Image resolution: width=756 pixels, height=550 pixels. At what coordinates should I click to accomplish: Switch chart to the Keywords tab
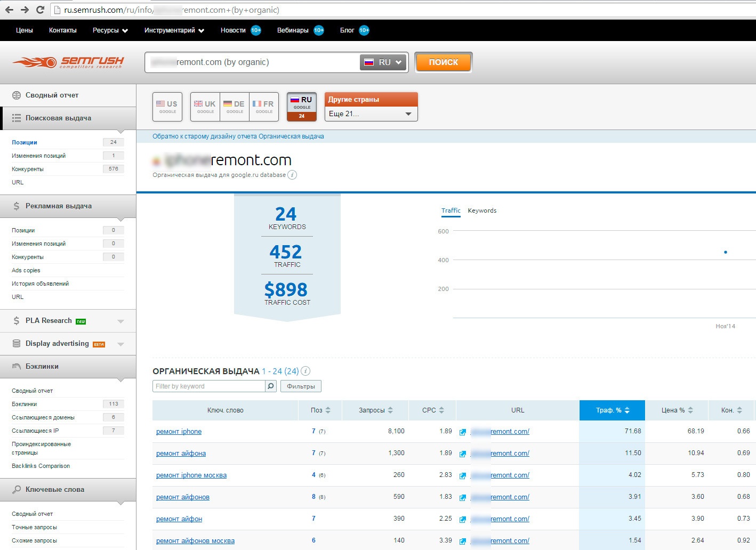pos(482,211)
